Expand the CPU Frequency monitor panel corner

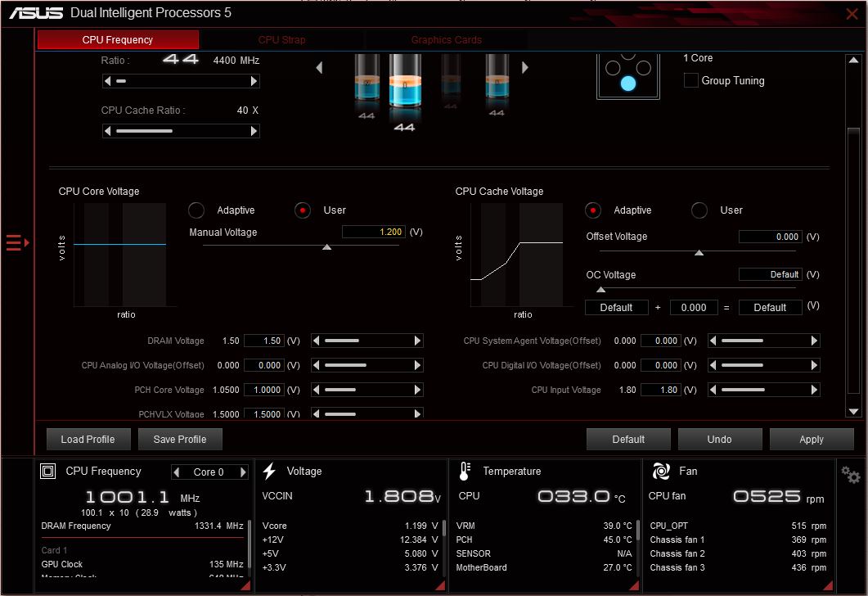pos(245,585)
